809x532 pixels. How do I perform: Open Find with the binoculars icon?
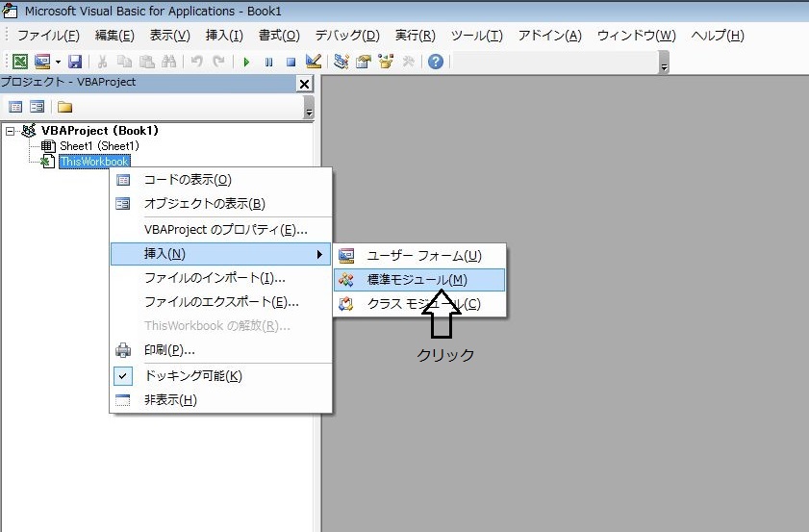(168, 62)
